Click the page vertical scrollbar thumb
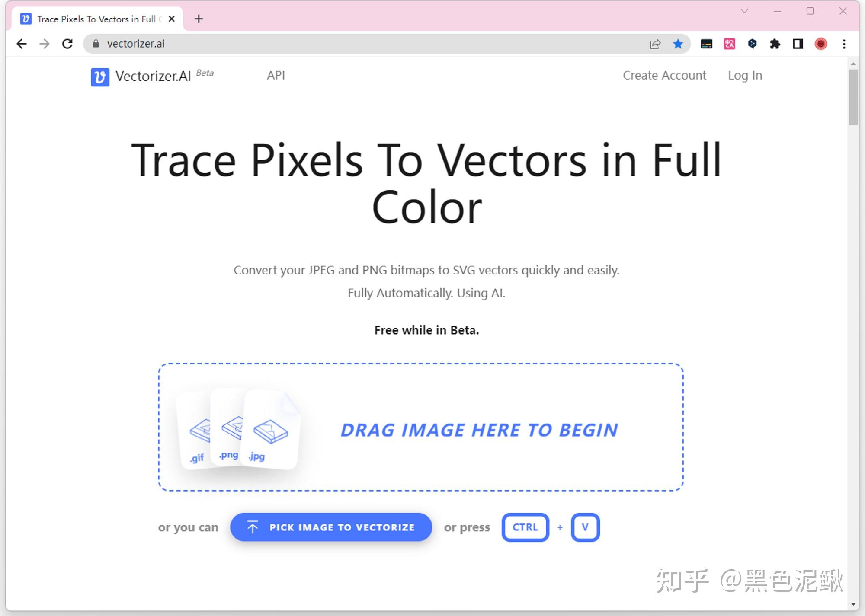Viewport: 865px width, 616px height. click(853, 97)
